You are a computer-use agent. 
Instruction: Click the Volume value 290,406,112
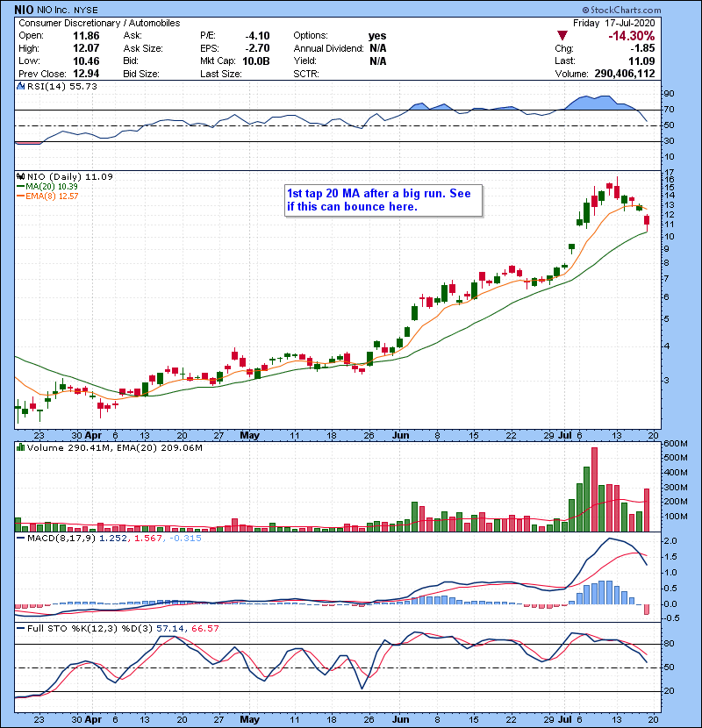pos(625,74)
